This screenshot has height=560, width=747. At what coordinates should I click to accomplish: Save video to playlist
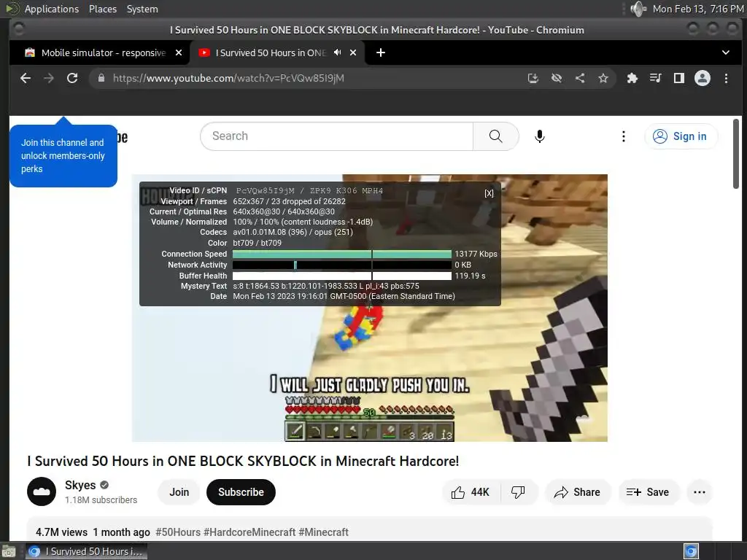(x=648, y=492)
